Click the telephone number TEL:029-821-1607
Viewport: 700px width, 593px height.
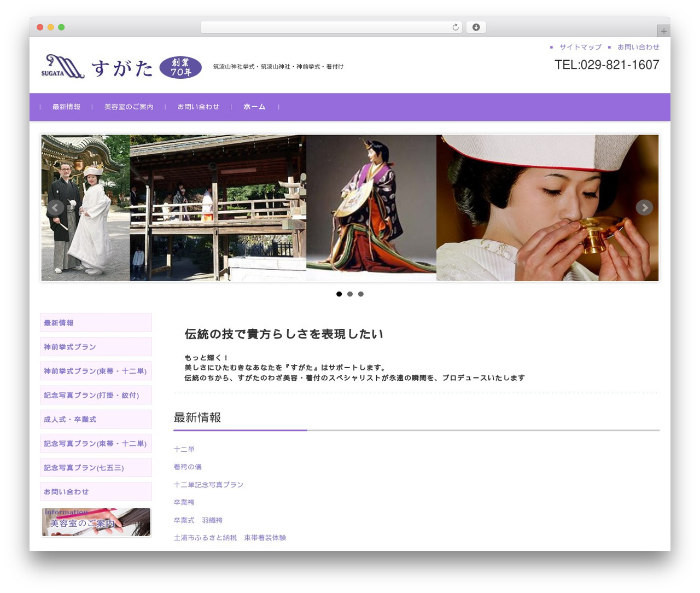[x=607, y=65]
